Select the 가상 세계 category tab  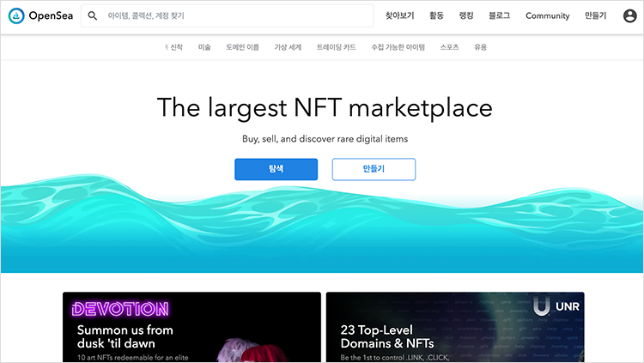288,47
